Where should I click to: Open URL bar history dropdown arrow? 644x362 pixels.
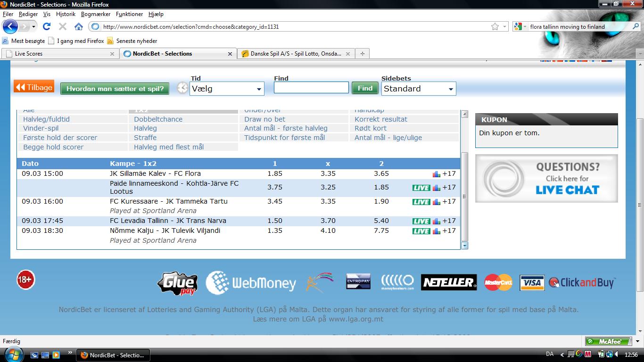click(505, 27)
